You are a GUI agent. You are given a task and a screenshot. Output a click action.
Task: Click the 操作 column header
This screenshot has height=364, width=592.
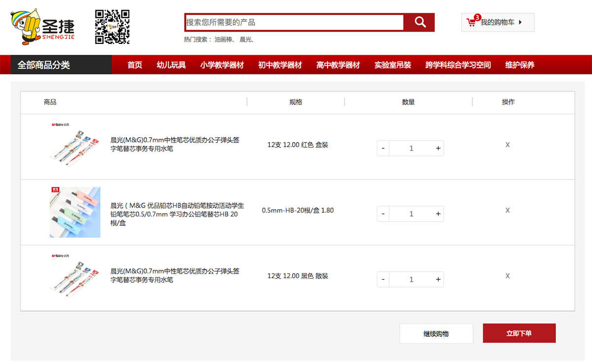[x=508, y=102]
